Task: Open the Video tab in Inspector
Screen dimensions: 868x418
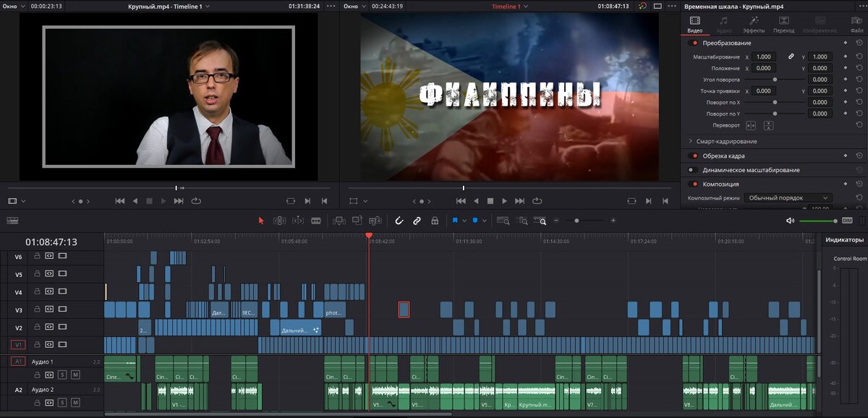Action: [x=694, y=25]
